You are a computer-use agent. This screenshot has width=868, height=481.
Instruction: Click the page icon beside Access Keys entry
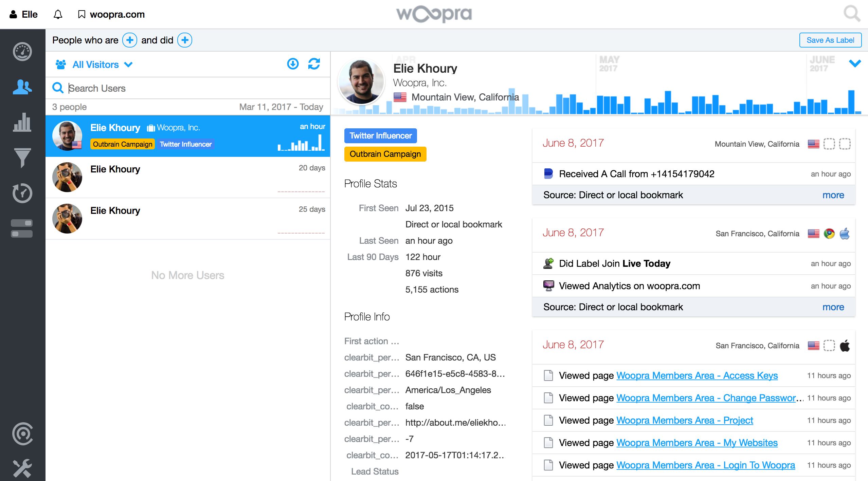548,375
